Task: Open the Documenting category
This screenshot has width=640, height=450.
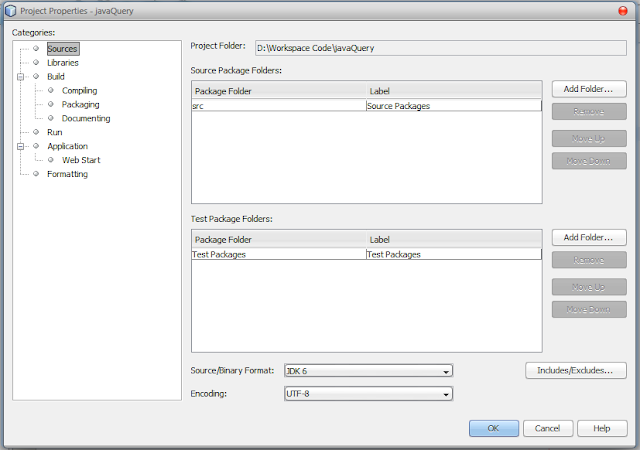Action: coord(86,118)
